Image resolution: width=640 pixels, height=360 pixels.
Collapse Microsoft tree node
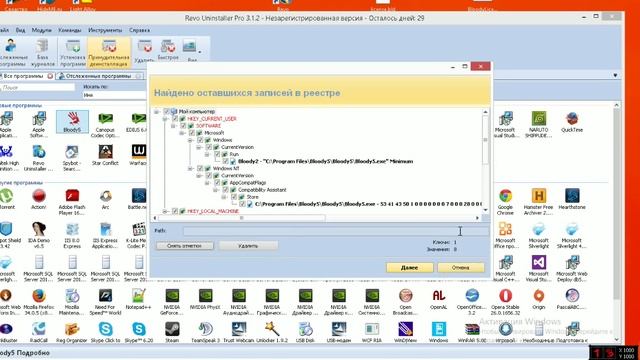coord(182,133)
